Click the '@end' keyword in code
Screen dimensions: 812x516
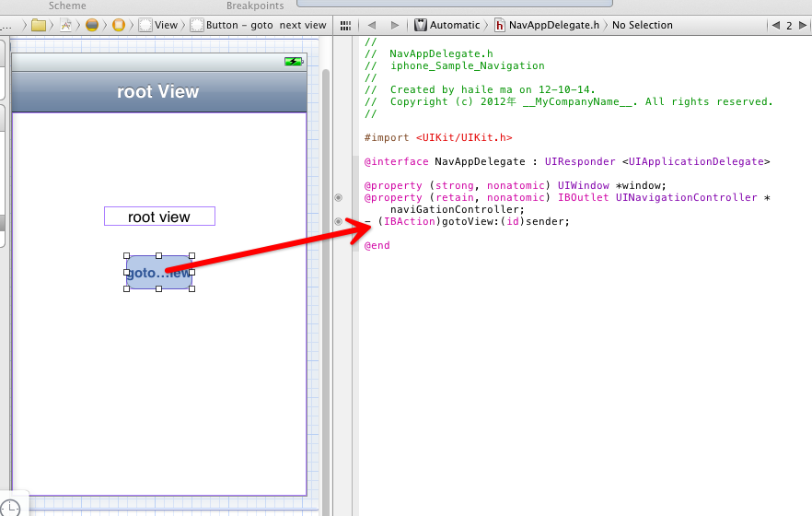pos(377,246)
